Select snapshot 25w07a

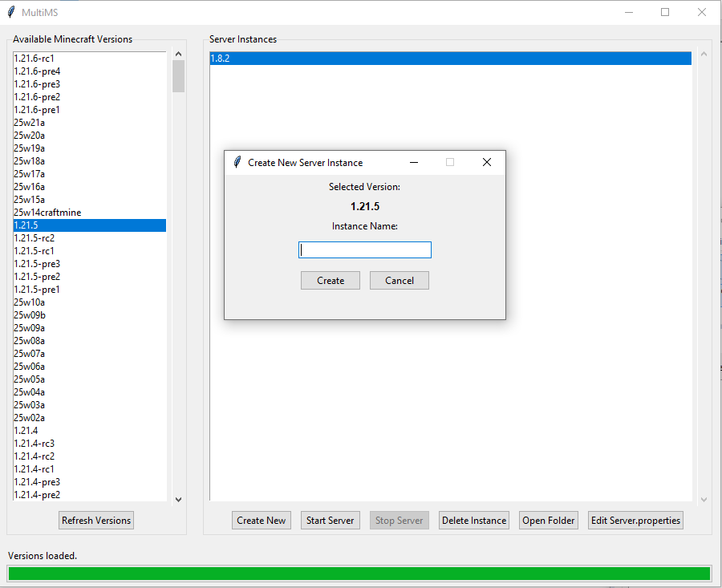coord(89,354)
